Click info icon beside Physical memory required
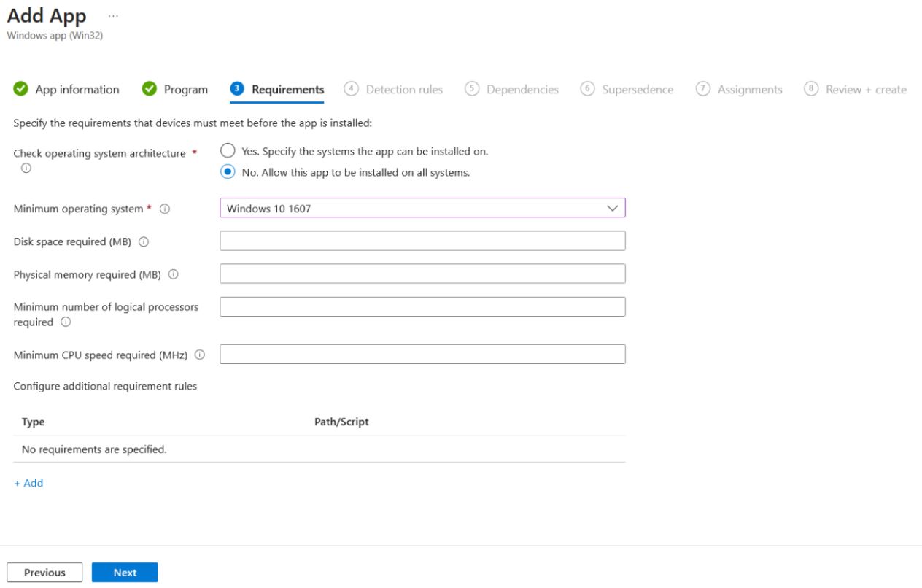 coord(174,275)
